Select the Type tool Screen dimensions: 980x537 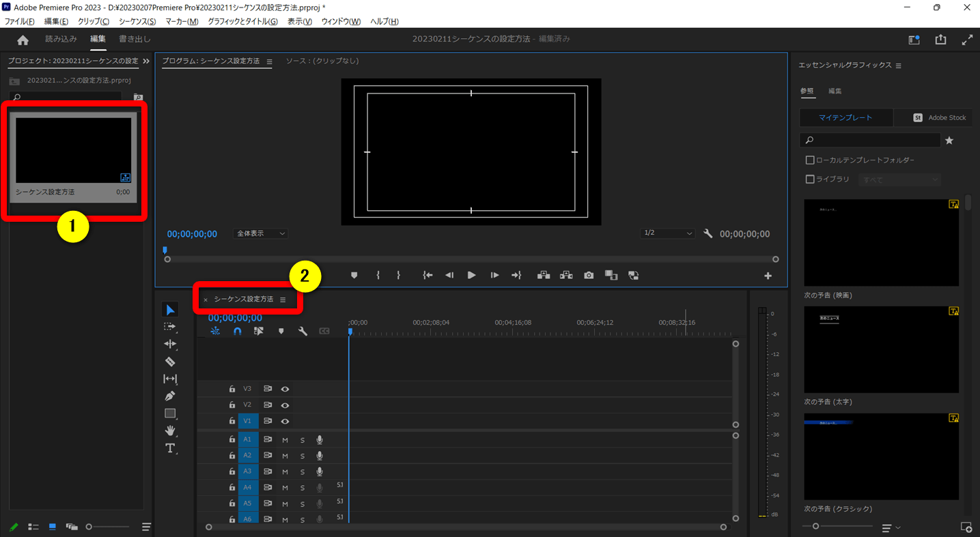click(171, 448)
